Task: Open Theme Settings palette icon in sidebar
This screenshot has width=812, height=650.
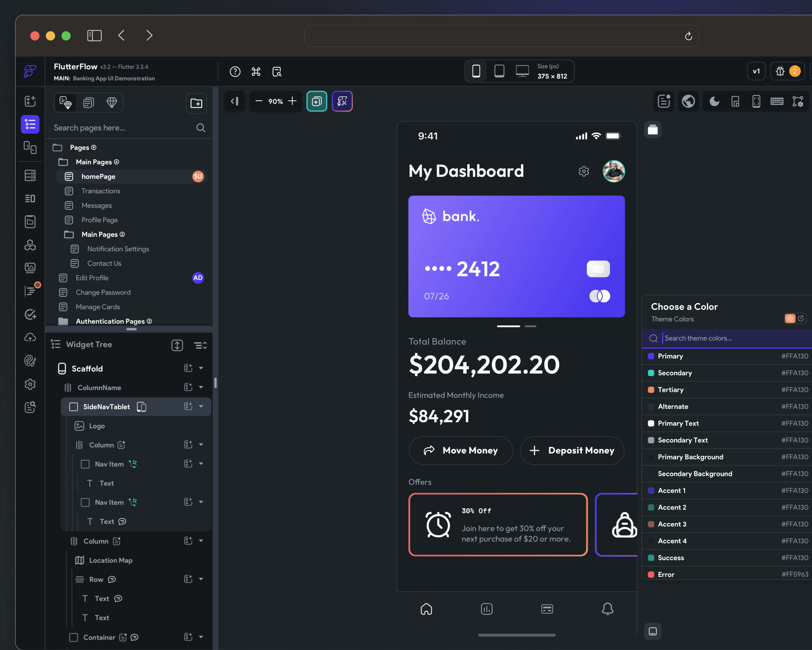Action: click(30, 361)
